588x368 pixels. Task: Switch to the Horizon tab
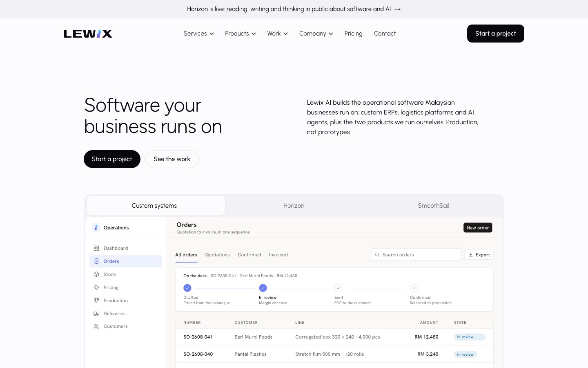pyautogui.click(x=294, y=206)
